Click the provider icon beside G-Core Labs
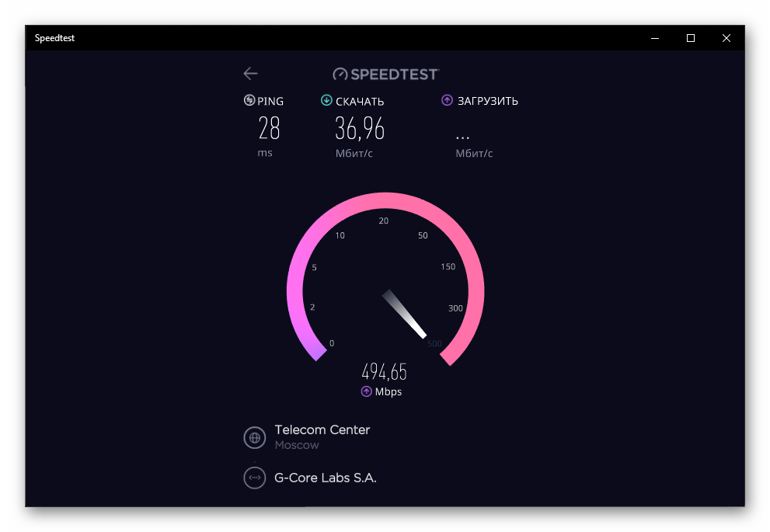Image resolution: width=770 pixels, height=532 pixels. tap(254, 478)
